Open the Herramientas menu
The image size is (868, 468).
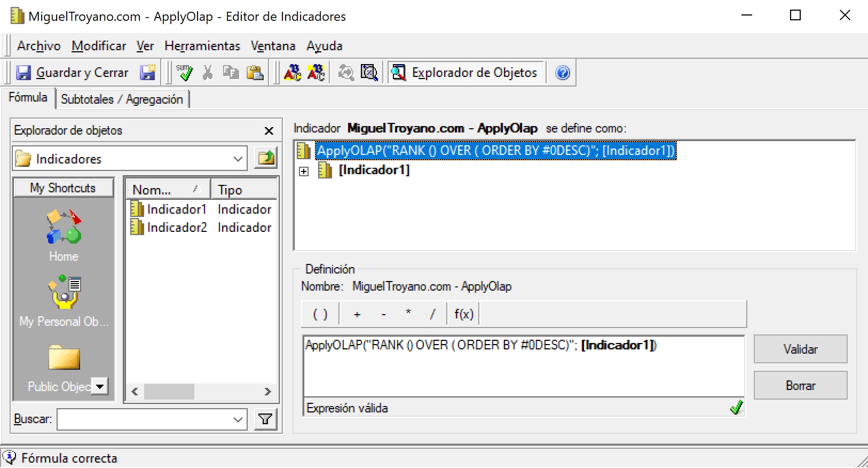point(202,46)
